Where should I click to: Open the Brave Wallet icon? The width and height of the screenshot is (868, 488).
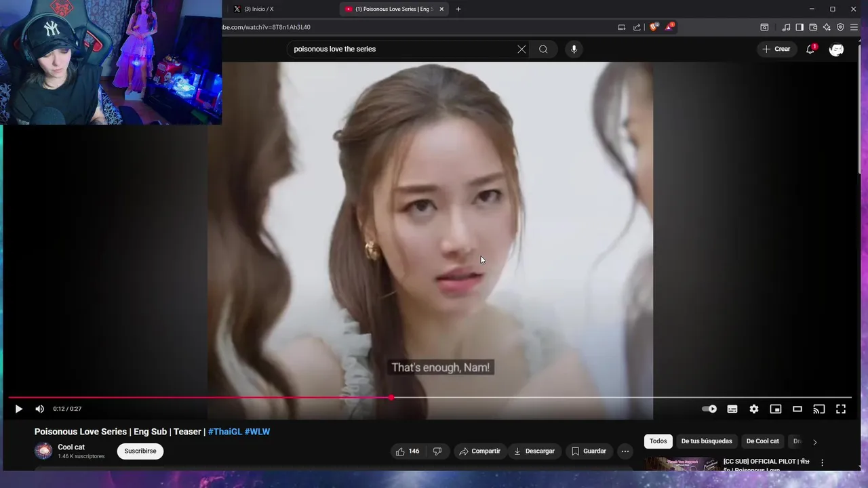(x=813, y=27)
